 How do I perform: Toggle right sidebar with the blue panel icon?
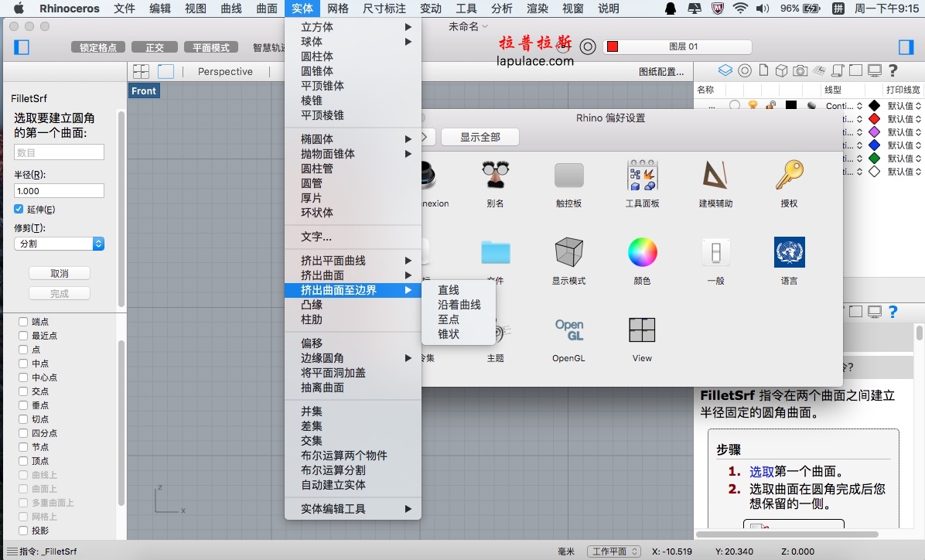pyautogui.click(x=906, y=47)
